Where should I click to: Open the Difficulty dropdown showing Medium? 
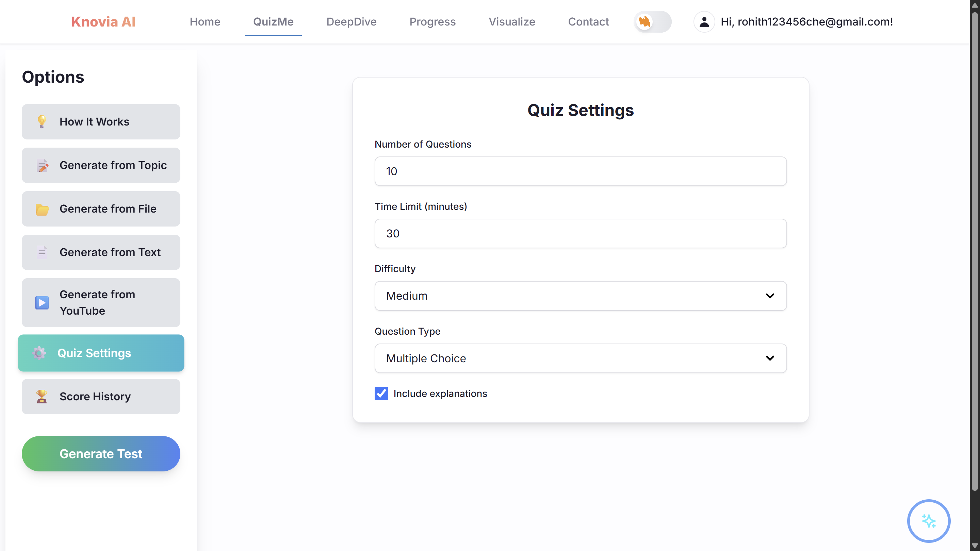click(580, 296)
